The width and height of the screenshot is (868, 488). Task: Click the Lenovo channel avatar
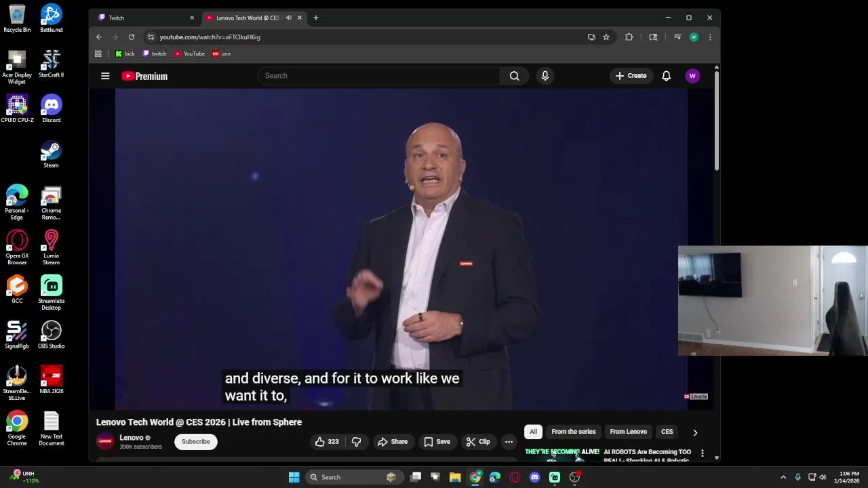105,441
